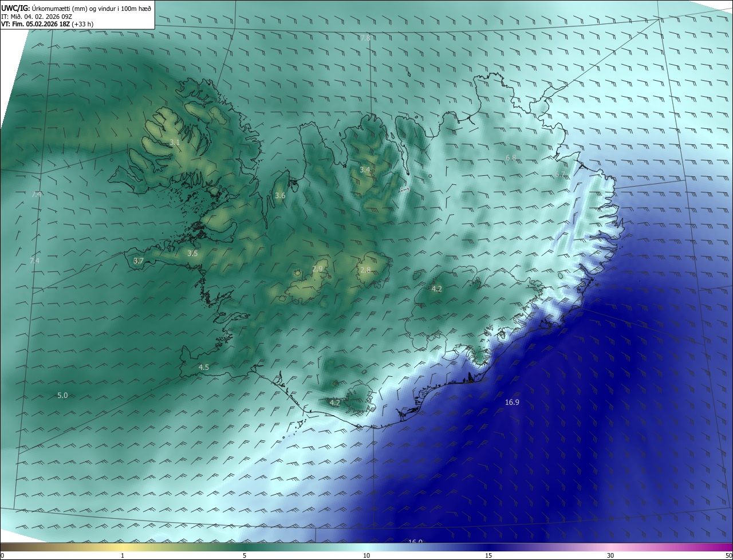Click the 16.9 value on the map

512,403
